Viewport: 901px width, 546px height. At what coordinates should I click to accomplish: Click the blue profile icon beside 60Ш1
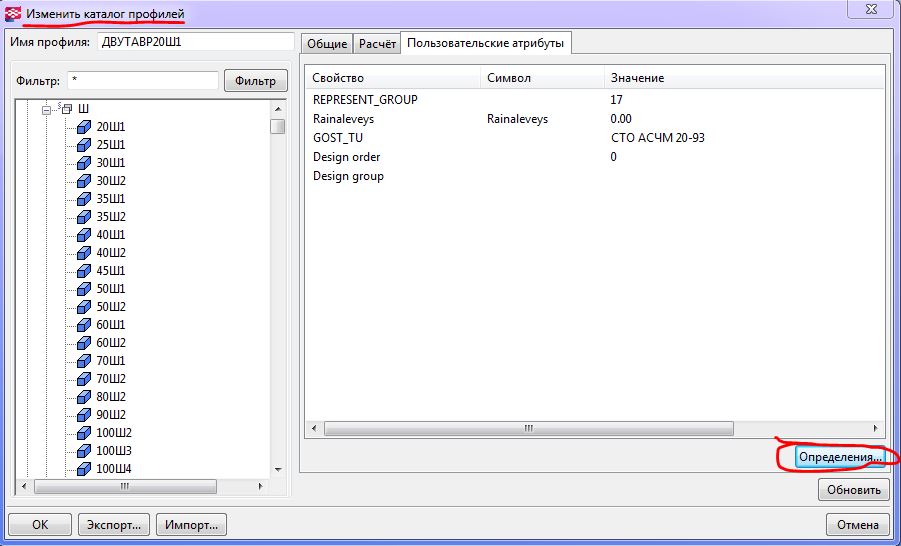pos(84,325)
